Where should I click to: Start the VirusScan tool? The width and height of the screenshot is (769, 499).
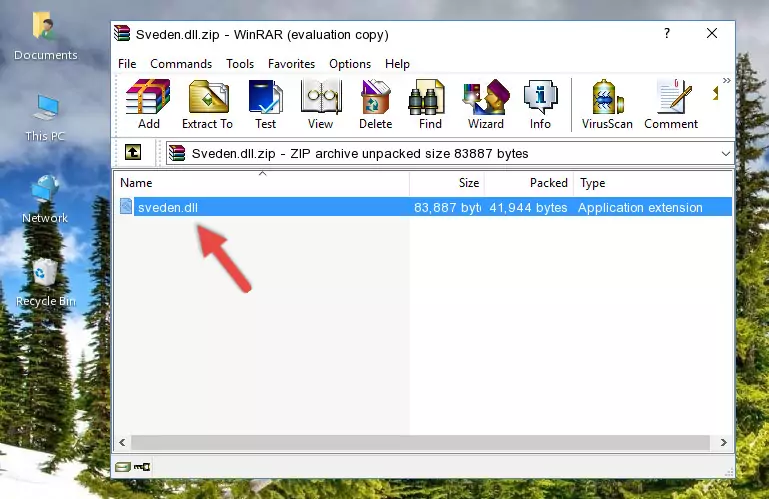point(607,104)
